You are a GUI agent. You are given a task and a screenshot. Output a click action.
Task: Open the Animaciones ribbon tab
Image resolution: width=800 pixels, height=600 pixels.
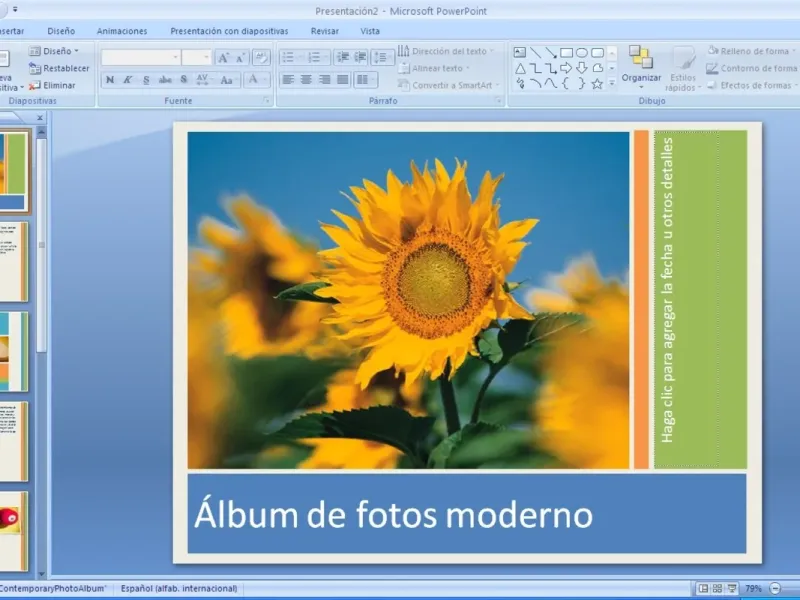[x=122, y=31]
